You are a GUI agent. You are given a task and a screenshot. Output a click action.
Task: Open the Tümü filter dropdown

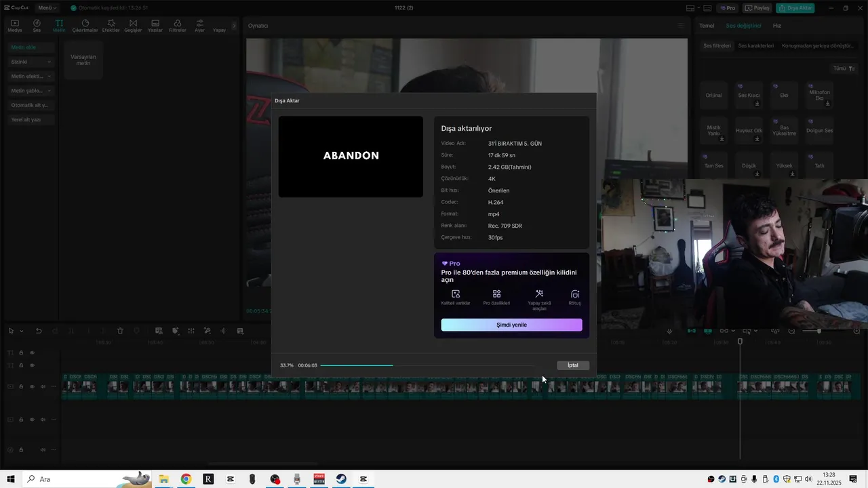tap(844, 68)
